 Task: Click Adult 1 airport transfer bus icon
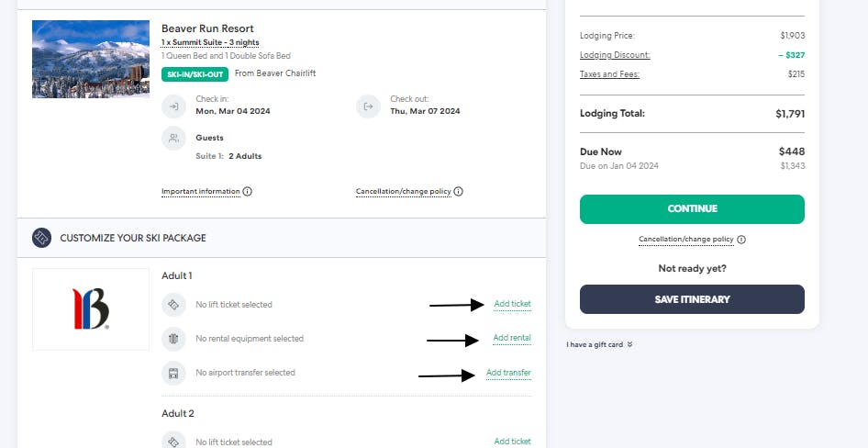[173, 373]
